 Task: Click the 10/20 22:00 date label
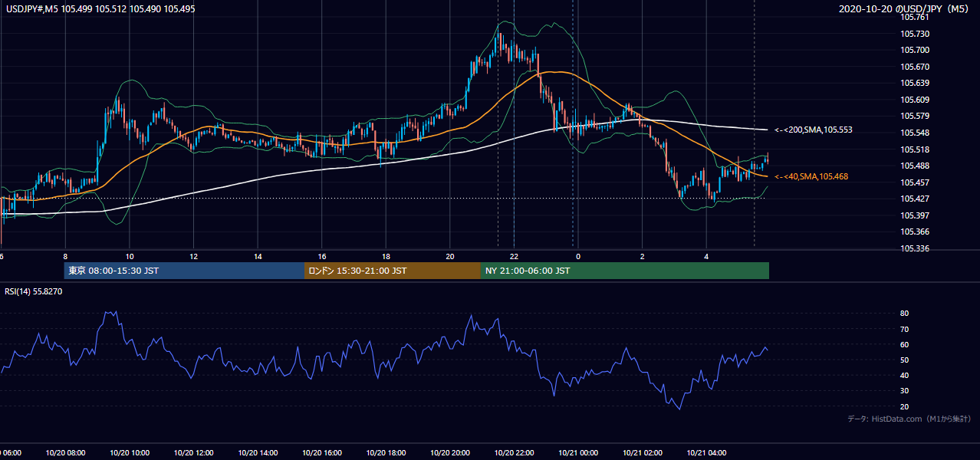(514, 452)
